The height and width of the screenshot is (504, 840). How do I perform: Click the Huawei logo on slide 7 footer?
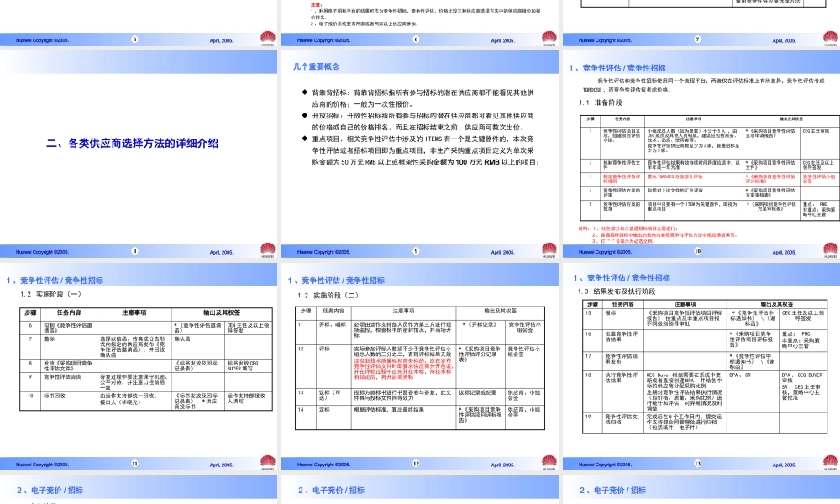tap(831, 38)
